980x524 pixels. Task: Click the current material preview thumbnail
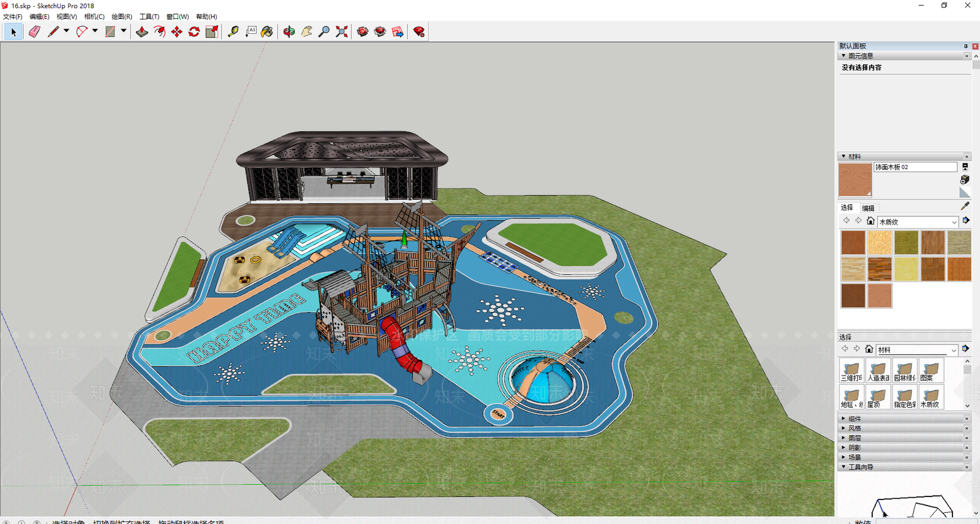pyautogui.click(x=855, y=180)
